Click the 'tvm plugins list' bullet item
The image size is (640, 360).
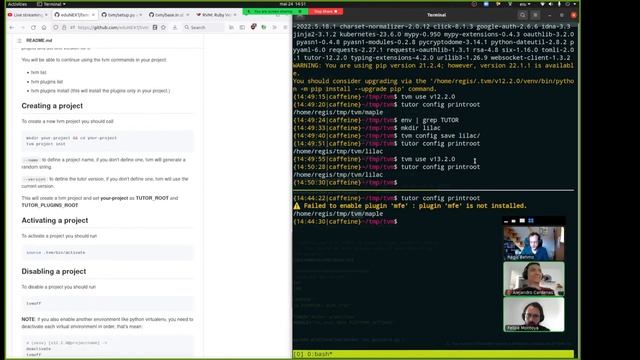pos(47,82)
